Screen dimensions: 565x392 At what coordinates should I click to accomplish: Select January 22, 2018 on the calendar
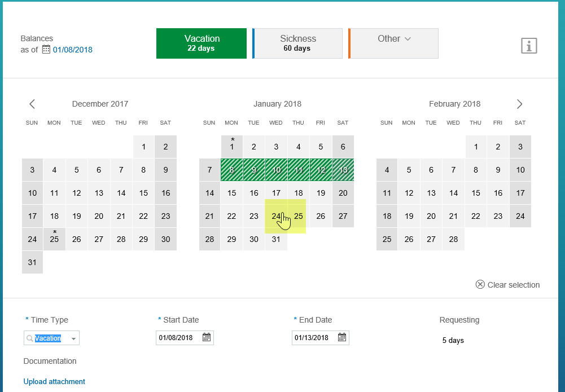click(231, 216)
